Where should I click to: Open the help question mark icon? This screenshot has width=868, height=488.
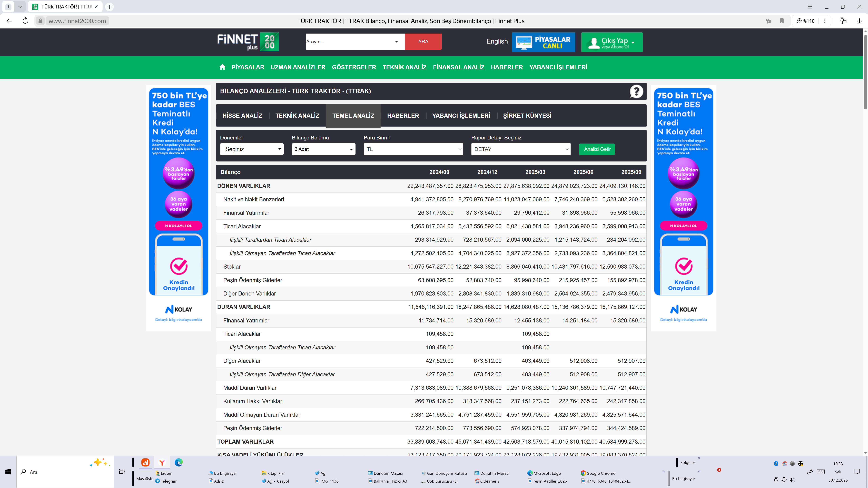636,91
